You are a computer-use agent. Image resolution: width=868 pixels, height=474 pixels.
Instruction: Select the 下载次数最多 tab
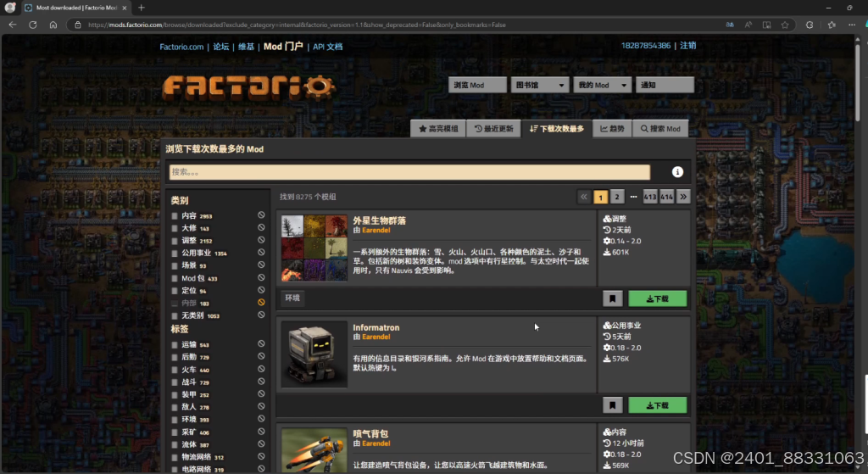(x=556, y=129)
